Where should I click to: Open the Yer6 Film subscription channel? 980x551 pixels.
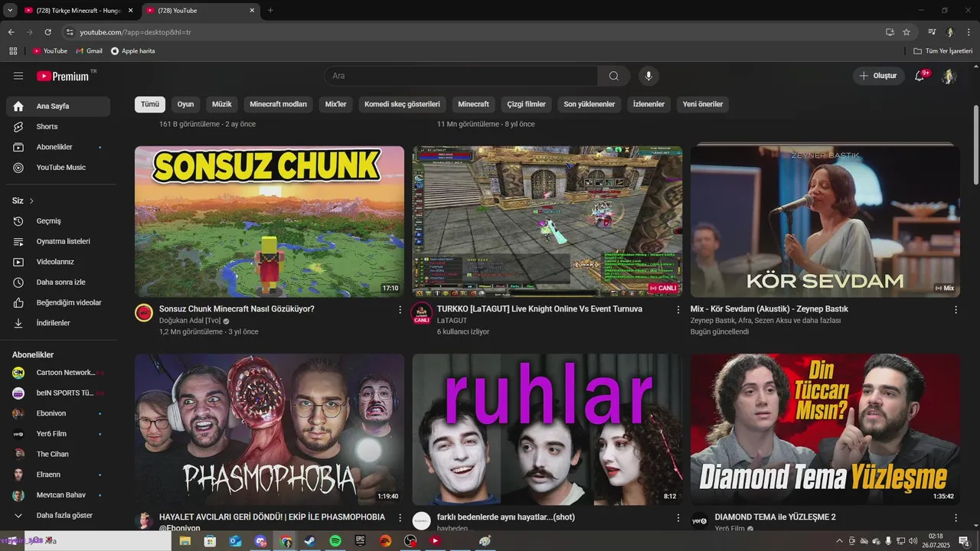58,434
